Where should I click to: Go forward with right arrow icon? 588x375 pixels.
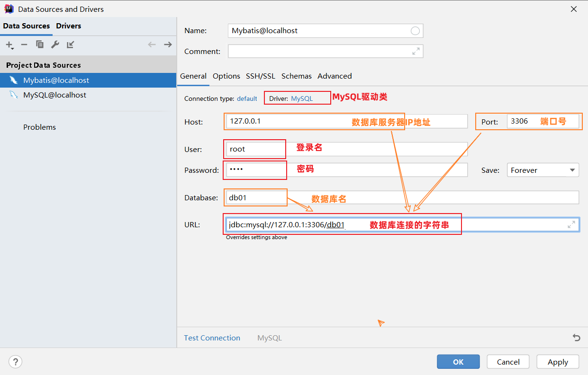pos(168,45)
